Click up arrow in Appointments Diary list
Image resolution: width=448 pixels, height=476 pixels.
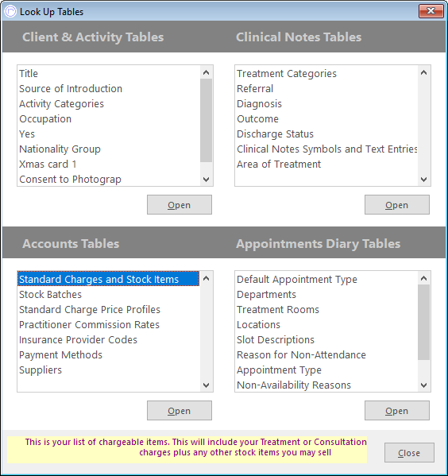423,278
